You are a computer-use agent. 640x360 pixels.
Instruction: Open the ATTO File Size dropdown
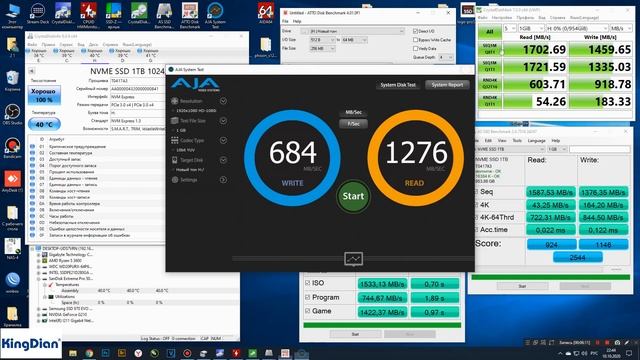click(x=322, y=48)
